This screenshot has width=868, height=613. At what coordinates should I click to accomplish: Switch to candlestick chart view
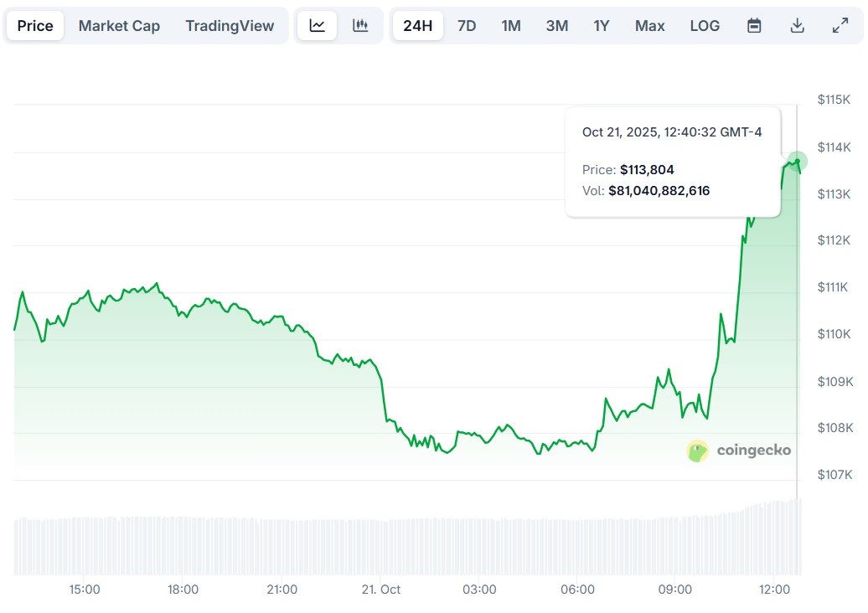[x=360, y=26]
